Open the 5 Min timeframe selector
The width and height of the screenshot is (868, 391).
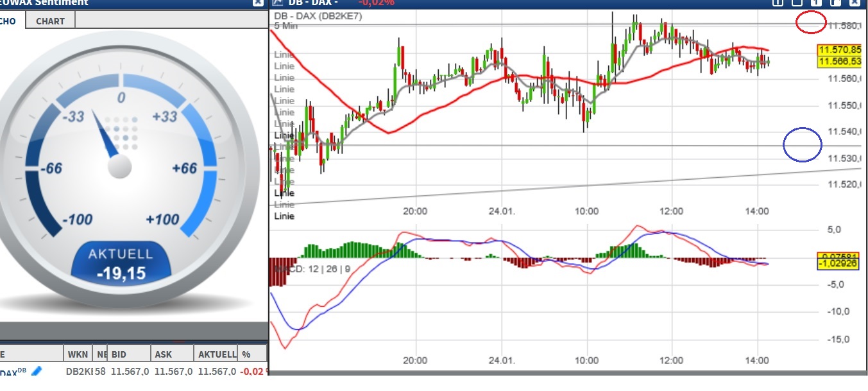(284, 25)
